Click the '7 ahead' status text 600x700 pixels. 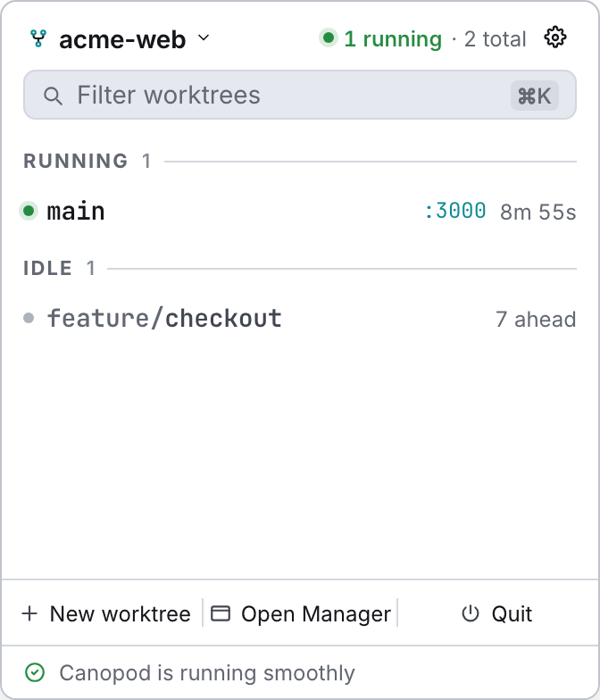pyautogui.click(x=536, y=320)
